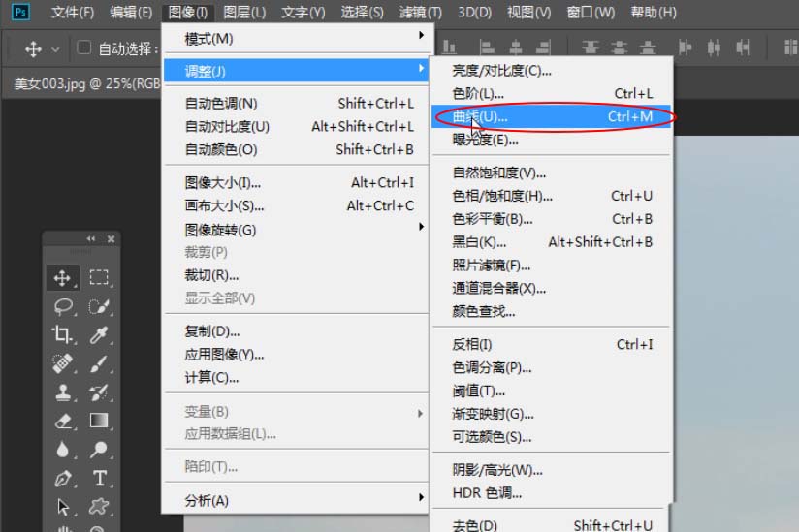Select the Path Selection tool

click(x=63, y=507)
